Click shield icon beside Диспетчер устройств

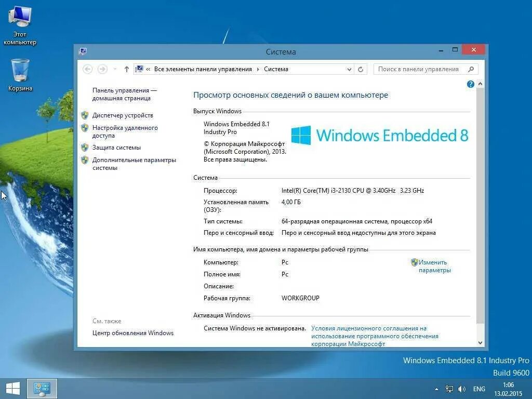85,115
